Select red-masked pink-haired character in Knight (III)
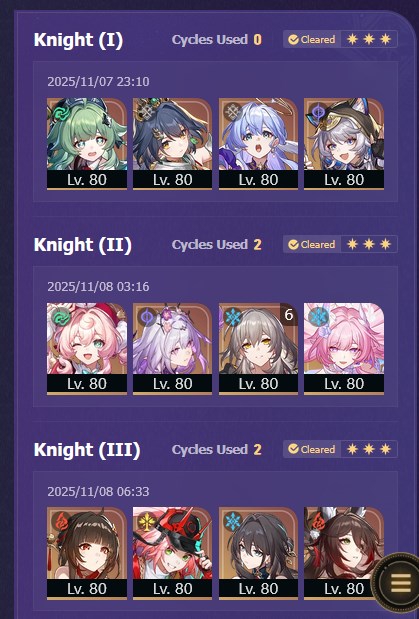Screen dimensions: 419x619 [x=172, y=553]
